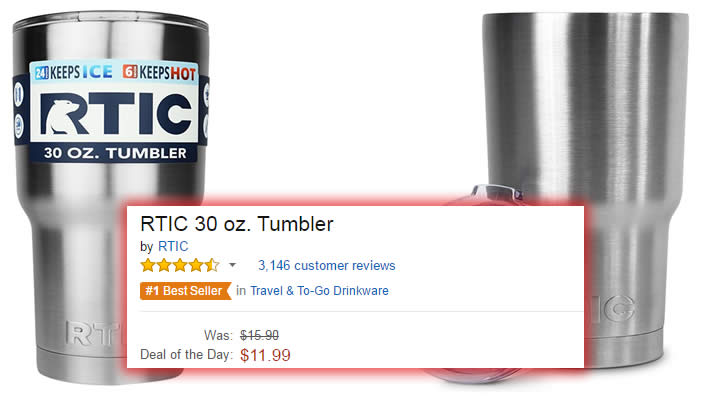Click the 6 Keeps Hot badge
The image size is (710, 396).
point(159,72)
